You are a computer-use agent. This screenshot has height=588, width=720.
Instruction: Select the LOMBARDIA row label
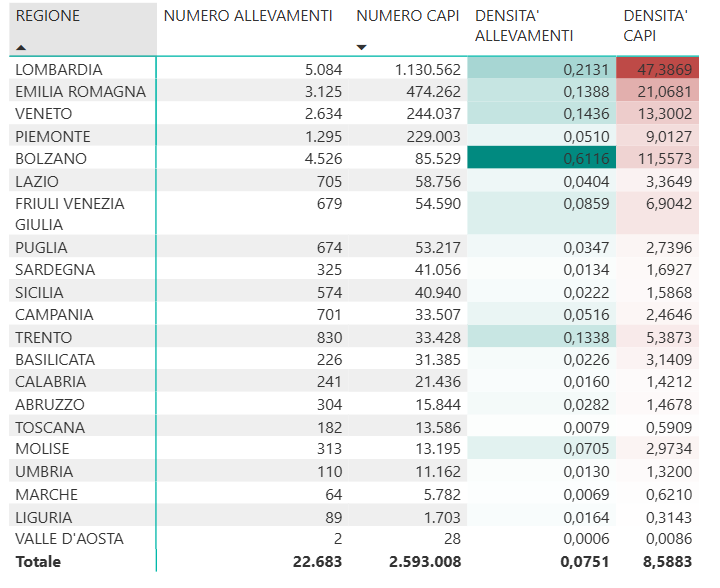point(59,70)
